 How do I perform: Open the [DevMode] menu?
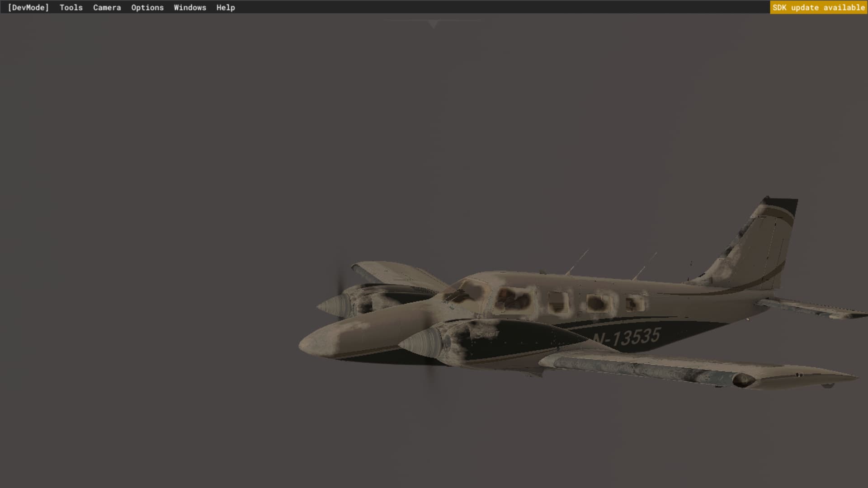point(28,7)
